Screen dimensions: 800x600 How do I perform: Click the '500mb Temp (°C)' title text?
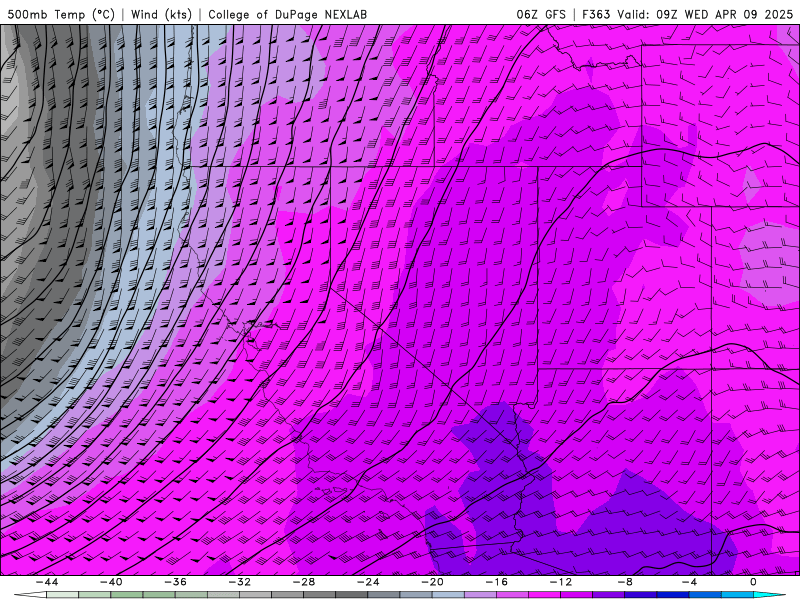point(61,14)
